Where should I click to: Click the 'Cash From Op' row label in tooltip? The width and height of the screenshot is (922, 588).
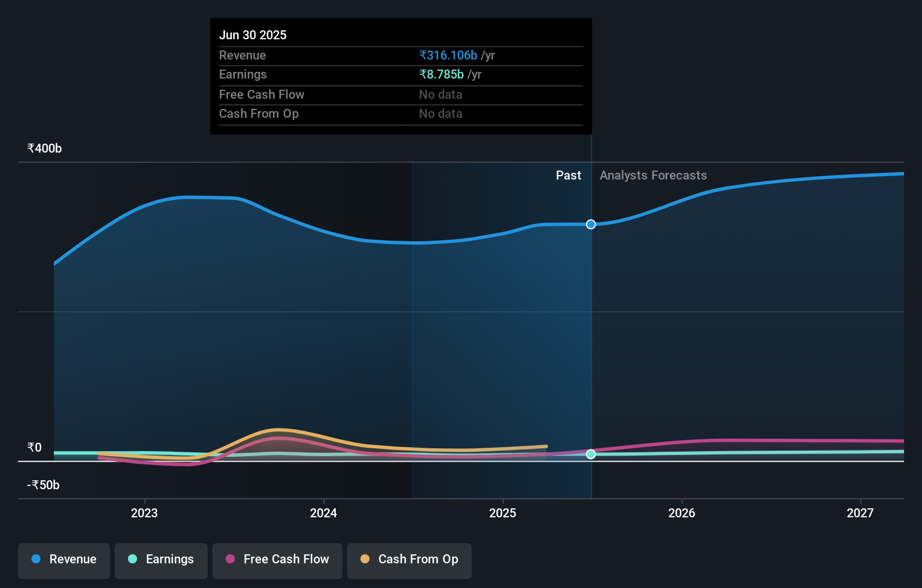(x=259, y=114)
